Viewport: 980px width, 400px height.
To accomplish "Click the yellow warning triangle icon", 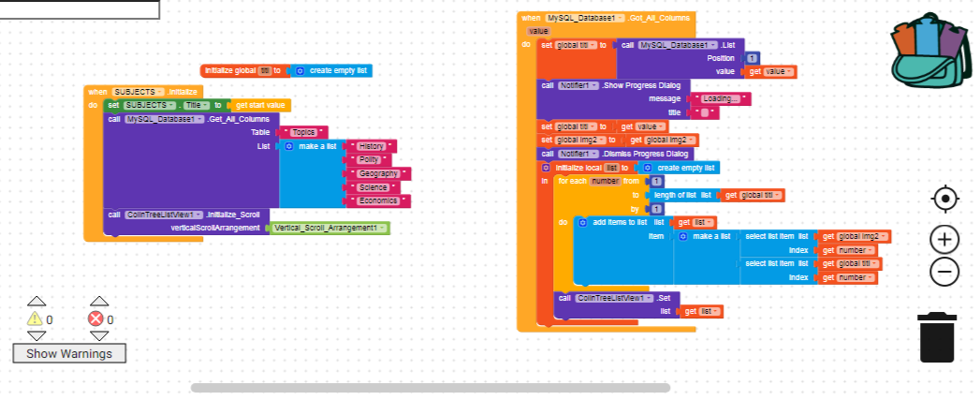I will (x=36, y=319).
